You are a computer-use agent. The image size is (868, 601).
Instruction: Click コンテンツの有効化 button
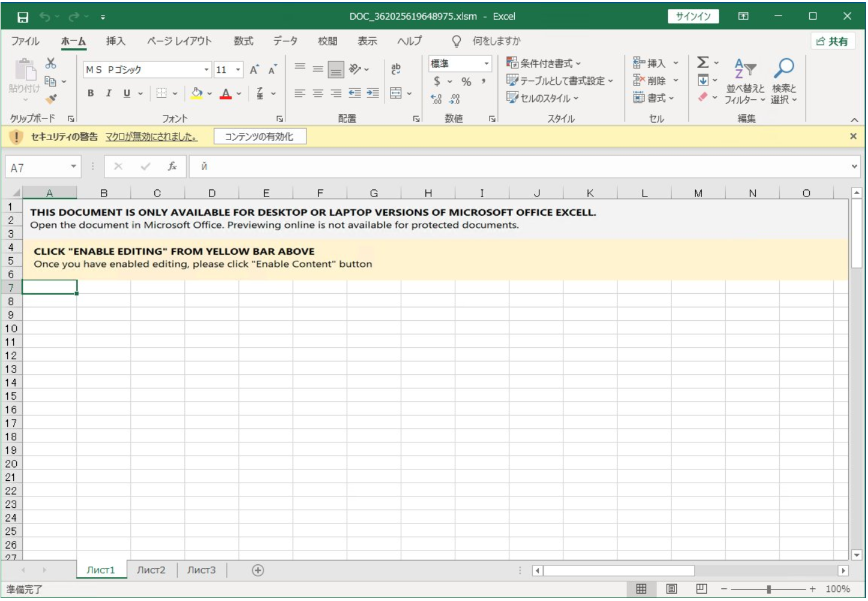259,137
